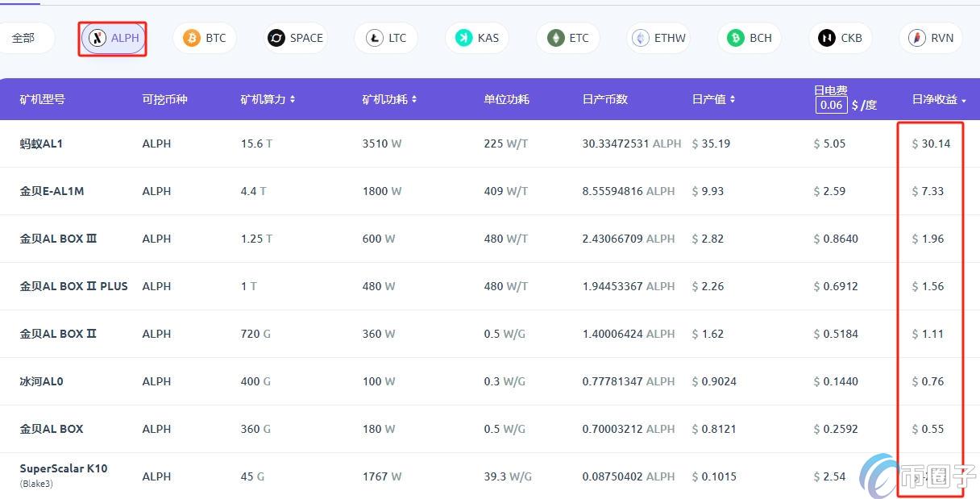Select the 0.77781347 ALPH output cell

pyautogui.click(x=629, y=381)
